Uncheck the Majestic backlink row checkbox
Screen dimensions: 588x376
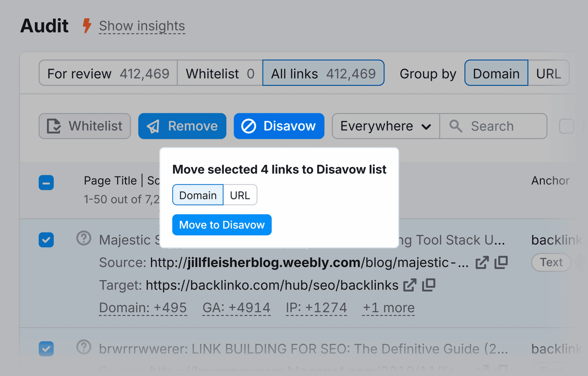46,240
